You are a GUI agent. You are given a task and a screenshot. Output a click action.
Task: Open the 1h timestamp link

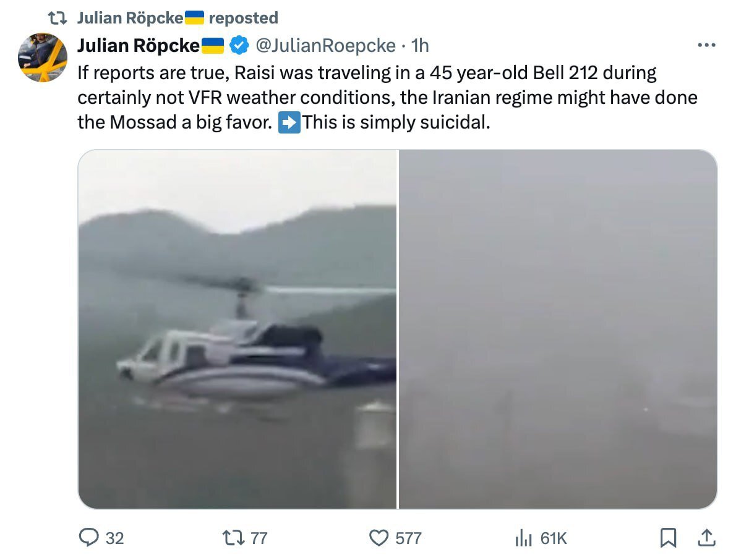pos(420,46)
